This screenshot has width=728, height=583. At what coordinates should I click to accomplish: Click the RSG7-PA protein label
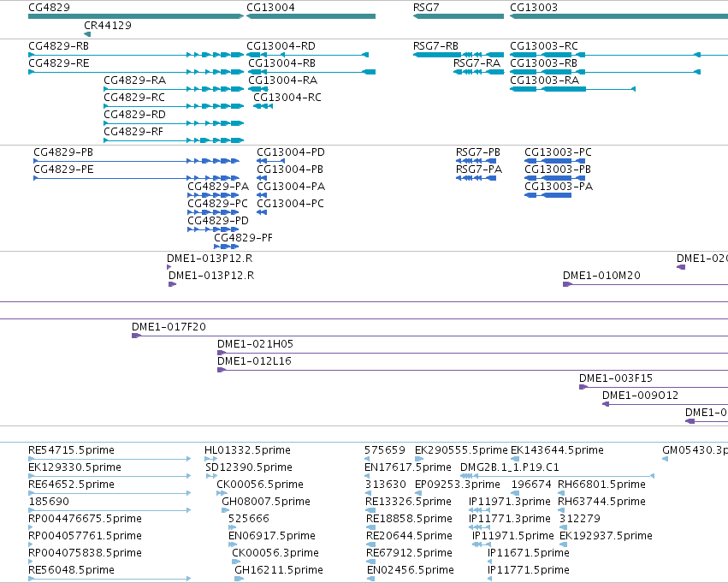click(479, 170)
